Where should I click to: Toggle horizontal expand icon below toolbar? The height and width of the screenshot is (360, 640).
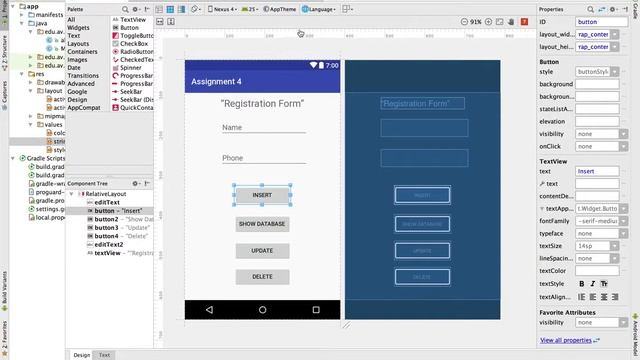pos(160,22)
